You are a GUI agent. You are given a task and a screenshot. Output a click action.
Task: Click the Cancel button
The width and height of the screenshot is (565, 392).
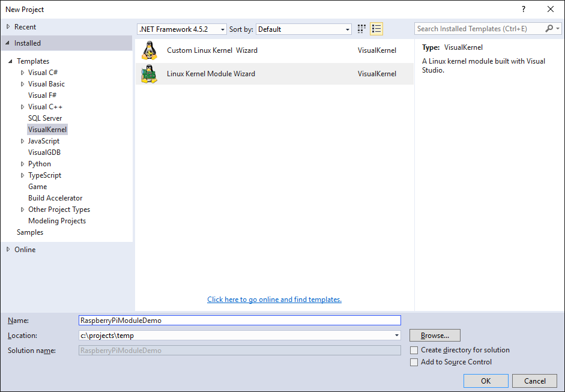click(535, 381)
